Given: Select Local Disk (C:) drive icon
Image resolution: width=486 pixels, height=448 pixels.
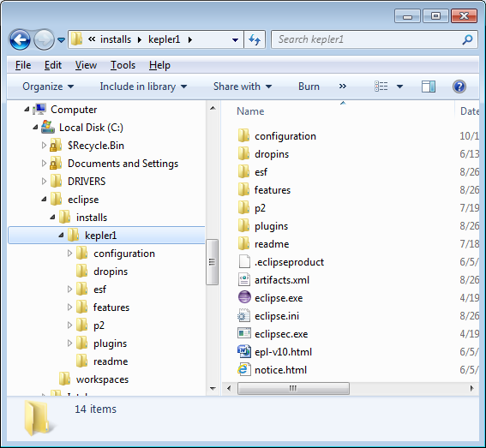Looking at the screenshot, I should pos(48,127).
